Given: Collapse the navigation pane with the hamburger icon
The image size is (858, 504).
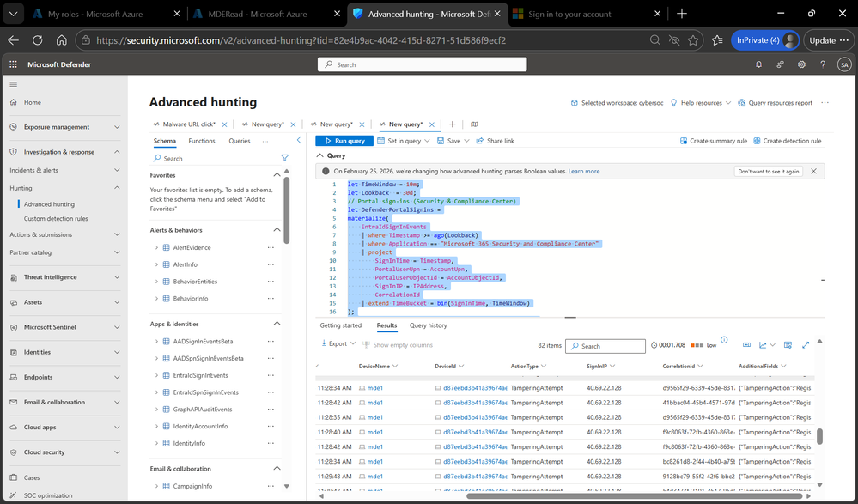Looking at the screenshot, I should tap(14, 83).
